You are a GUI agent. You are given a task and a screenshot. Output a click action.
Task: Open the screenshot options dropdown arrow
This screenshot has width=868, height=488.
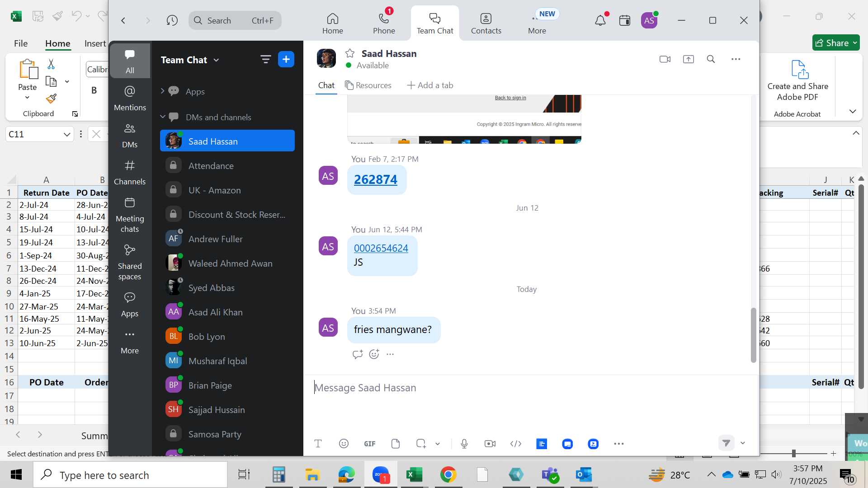[438, 444]
